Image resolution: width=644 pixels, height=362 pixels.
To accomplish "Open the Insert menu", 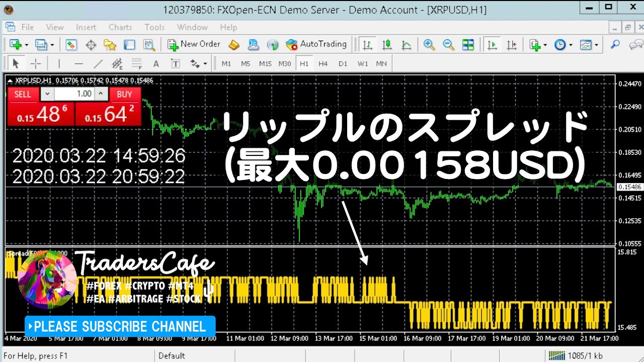I will (x=86, y=27).
